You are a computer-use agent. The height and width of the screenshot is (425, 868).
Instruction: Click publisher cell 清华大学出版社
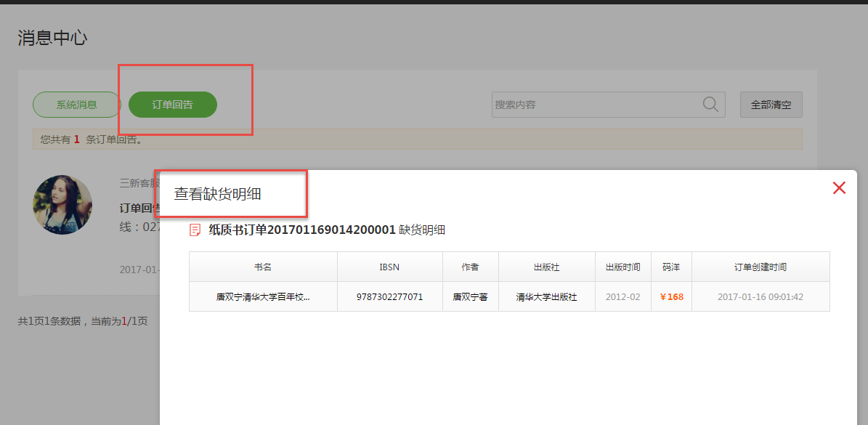tap(547, 296)
